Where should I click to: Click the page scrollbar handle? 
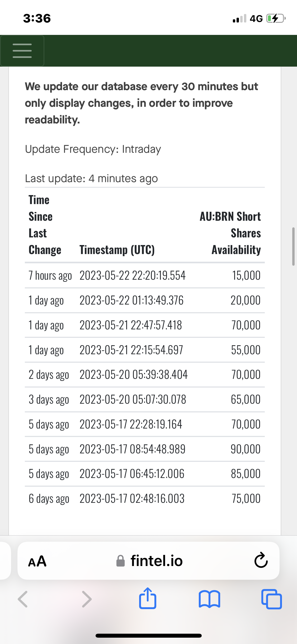[293, 246]
